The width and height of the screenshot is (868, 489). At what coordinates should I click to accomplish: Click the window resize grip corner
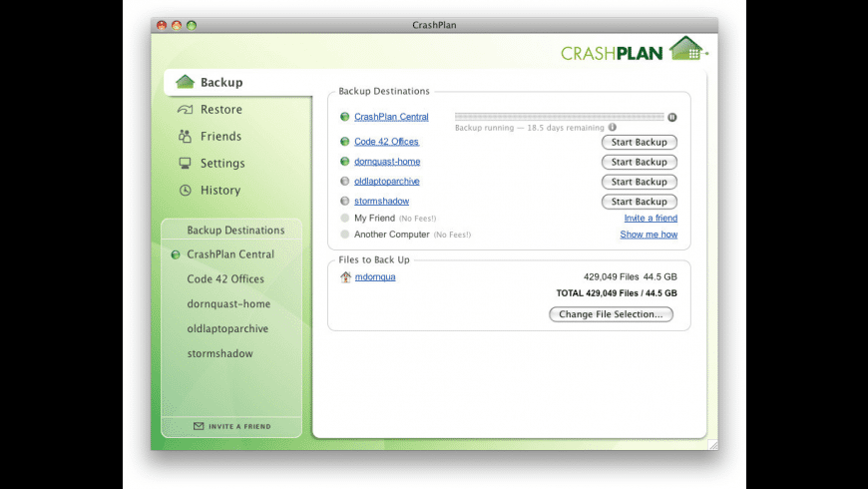point(713,445)
